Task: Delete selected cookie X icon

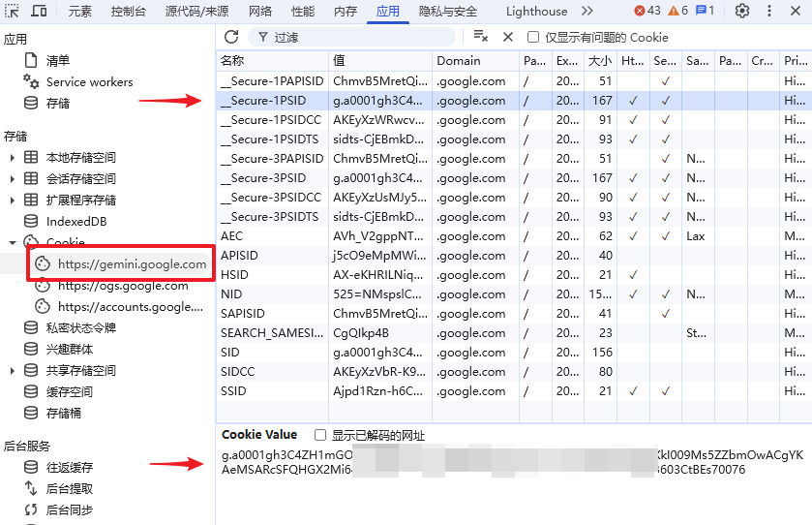Action: (x=508, y=37)
